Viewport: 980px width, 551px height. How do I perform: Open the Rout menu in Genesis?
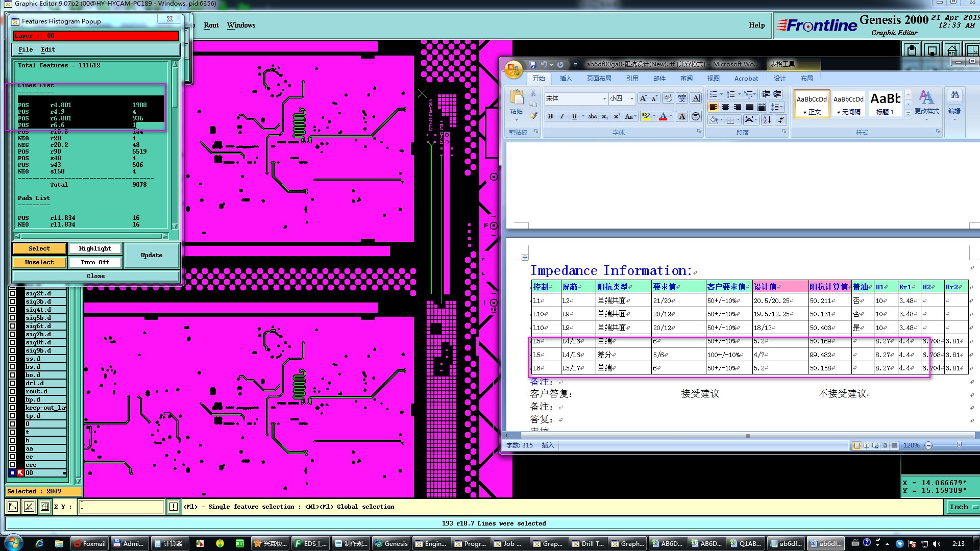coord(211,25)
